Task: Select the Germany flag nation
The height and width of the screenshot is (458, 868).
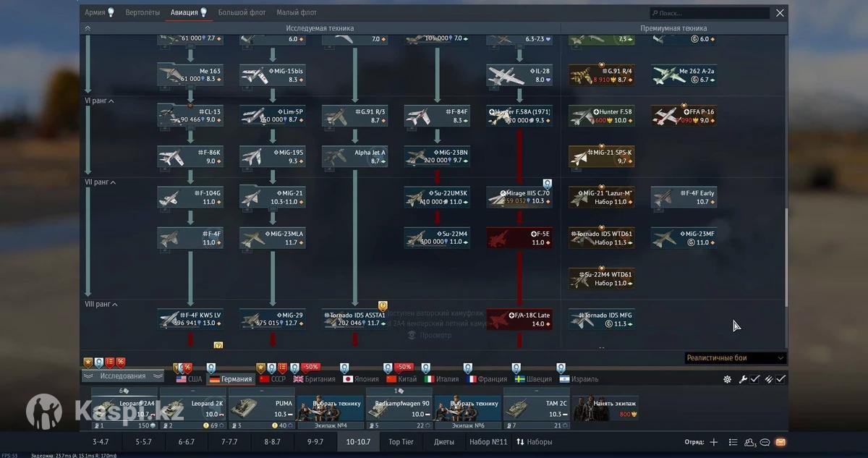Action: (230, 379)
